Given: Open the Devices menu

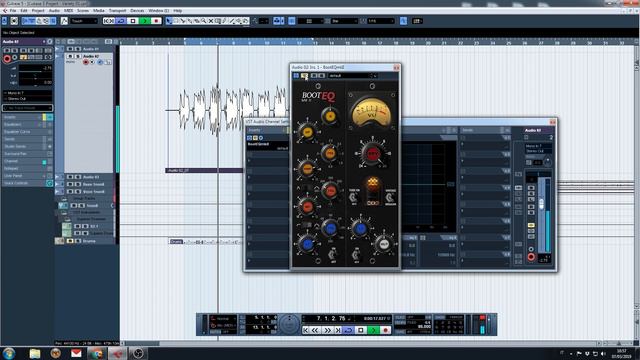Looking at the screenshot, I should point(137,11).
